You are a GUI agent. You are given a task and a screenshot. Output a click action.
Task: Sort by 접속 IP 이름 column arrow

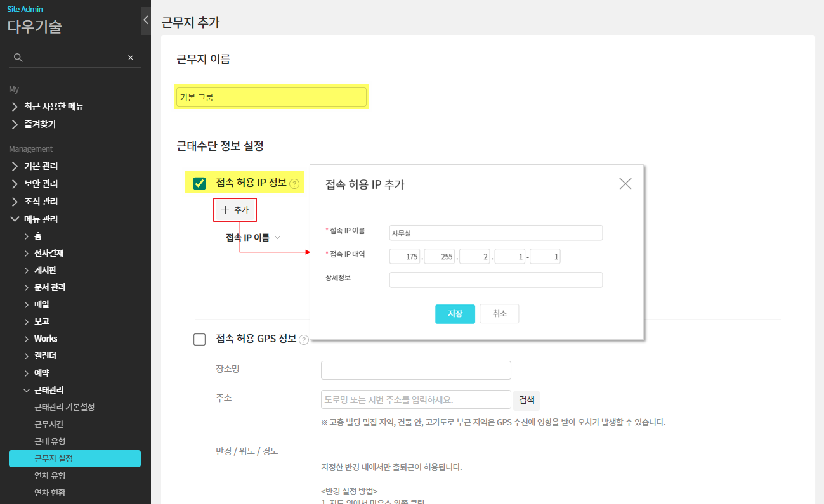pyautogui.click(x=278, y=238)
